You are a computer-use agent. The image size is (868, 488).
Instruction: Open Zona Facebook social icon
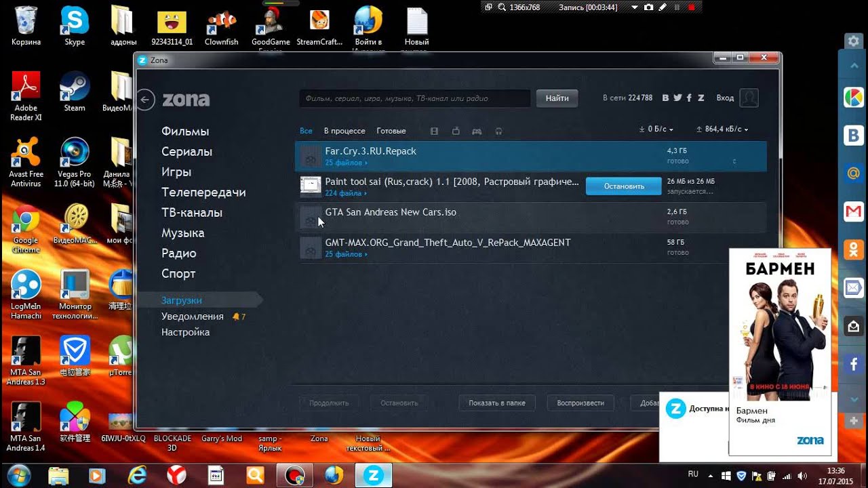point(689,98)
